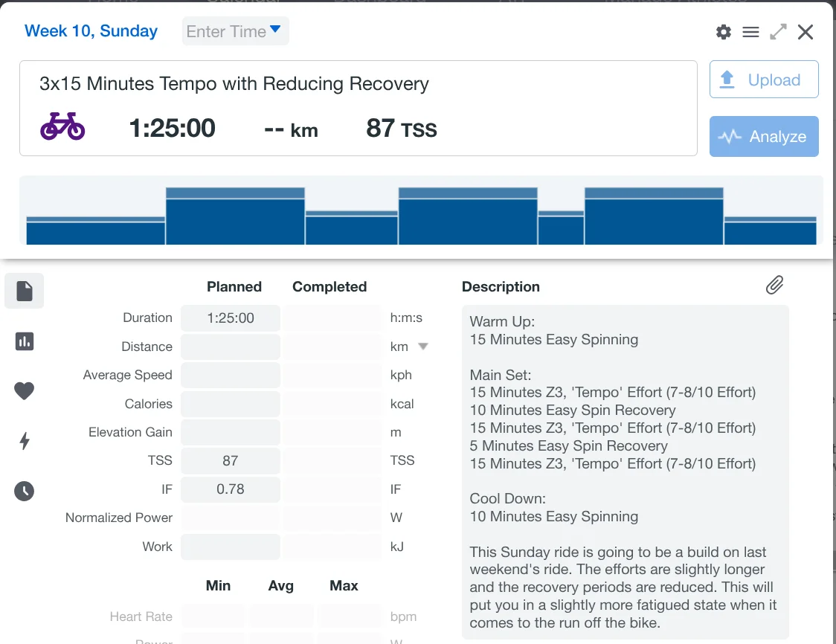This screenshot has height=644, width=836.
Task: Click the Analyze button
Action: (x=764, y=136)
